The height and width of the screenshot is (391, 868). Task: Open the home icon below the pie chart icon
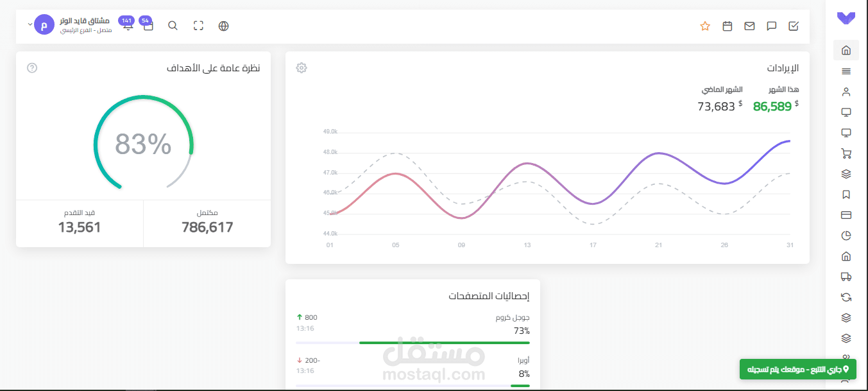click(x=846, y=256)
